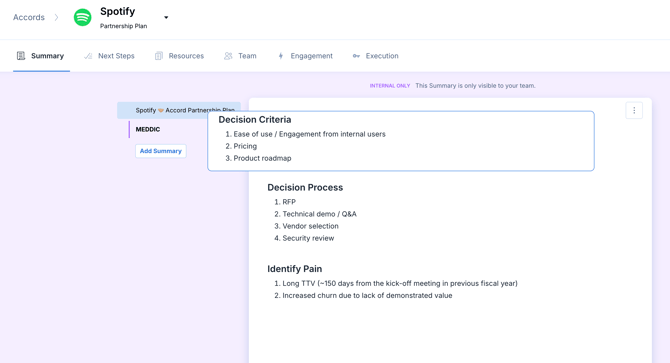The image size is (670, 363).
Task: Open the Spotify plan dropdown arrow
Action: point(166,18)
